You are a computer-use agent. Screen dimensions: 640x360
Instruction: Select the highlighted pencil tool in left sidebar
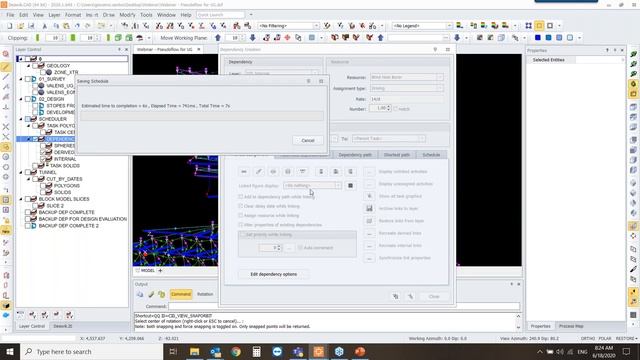pos(6,66)
